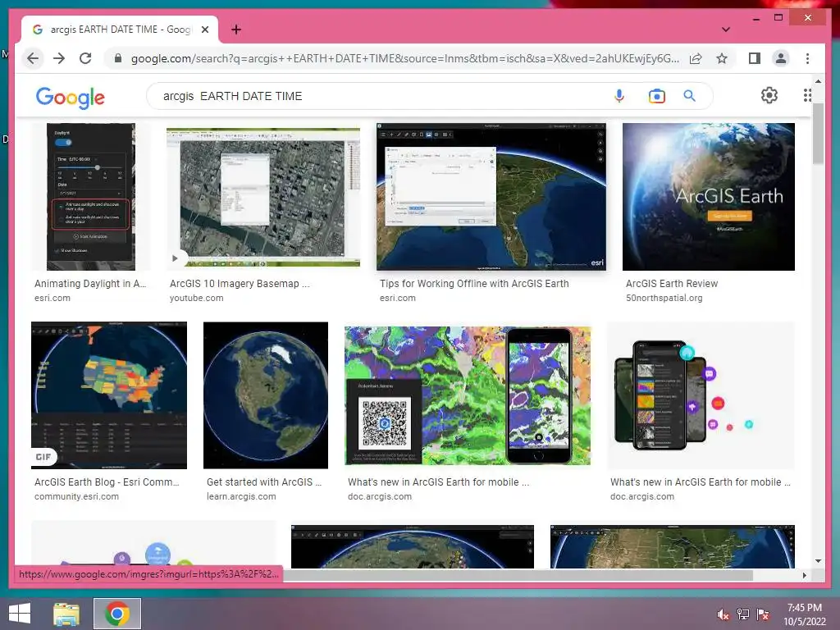The height and width of the screenshot is (630, 840).
Task: Open bottom-middle dark globe thumbnail
Action: [x=413, y=546]
